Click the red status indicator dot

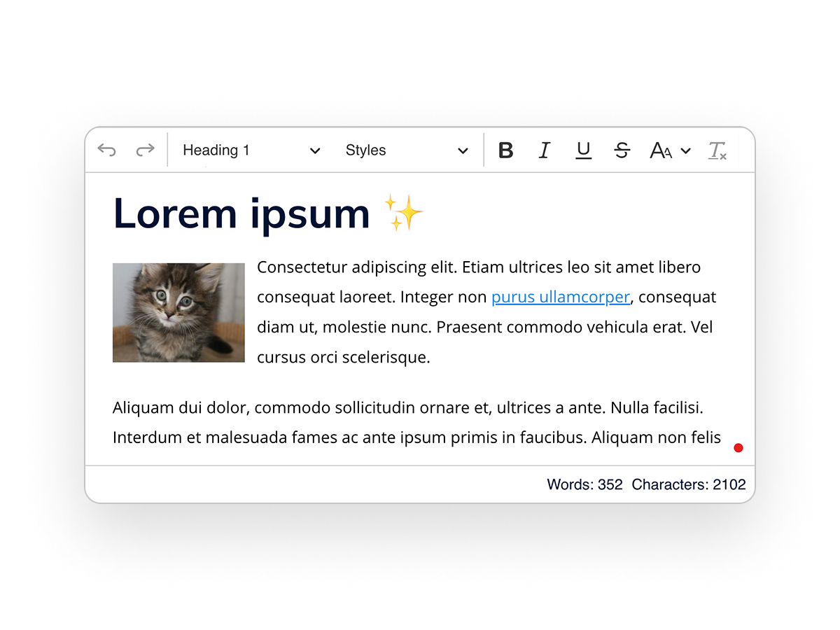click(x=738, y=447)
